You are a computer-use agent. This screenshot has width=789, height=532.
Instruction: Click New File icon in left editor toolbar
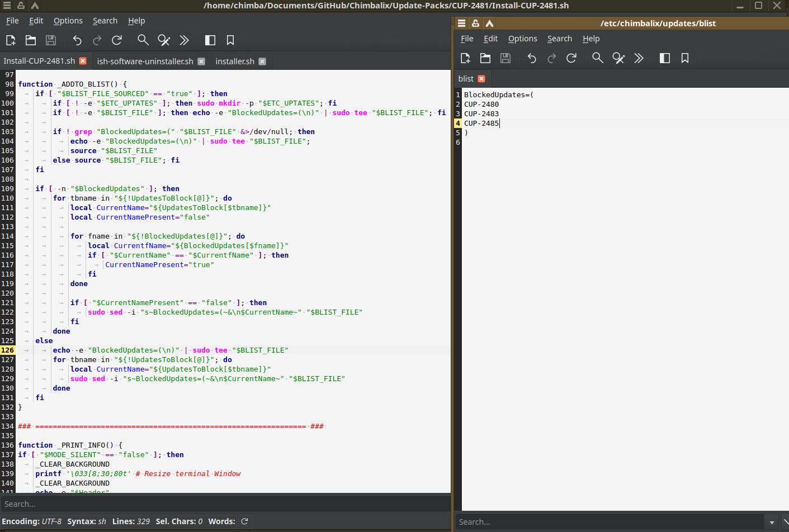[x=11, y=40]
